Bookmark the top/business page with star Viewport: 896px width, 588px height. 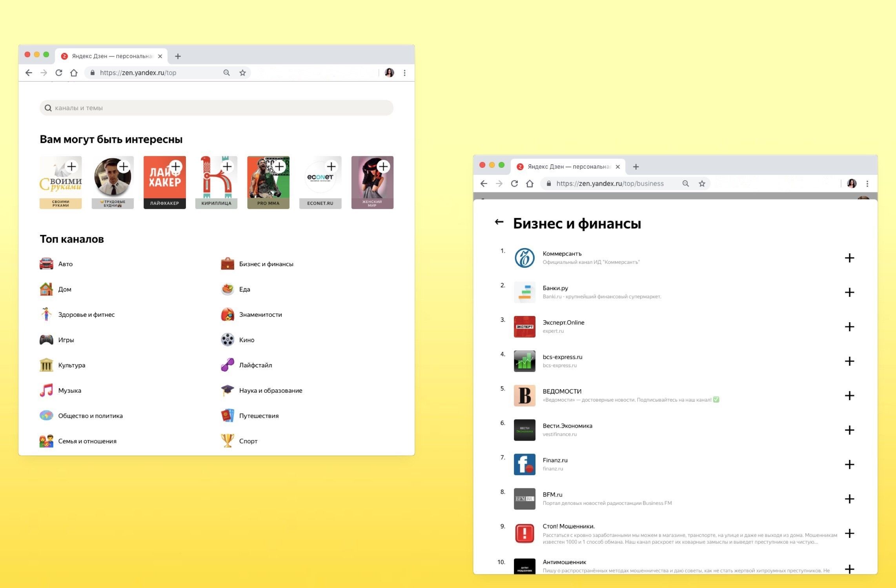point(702,183)
